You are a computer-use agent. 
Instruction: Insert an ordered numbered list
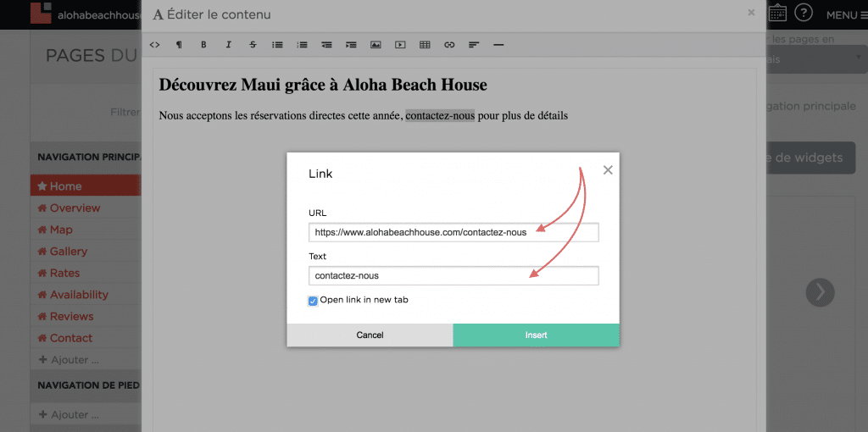pyautogui.click(x=302, y=45)
